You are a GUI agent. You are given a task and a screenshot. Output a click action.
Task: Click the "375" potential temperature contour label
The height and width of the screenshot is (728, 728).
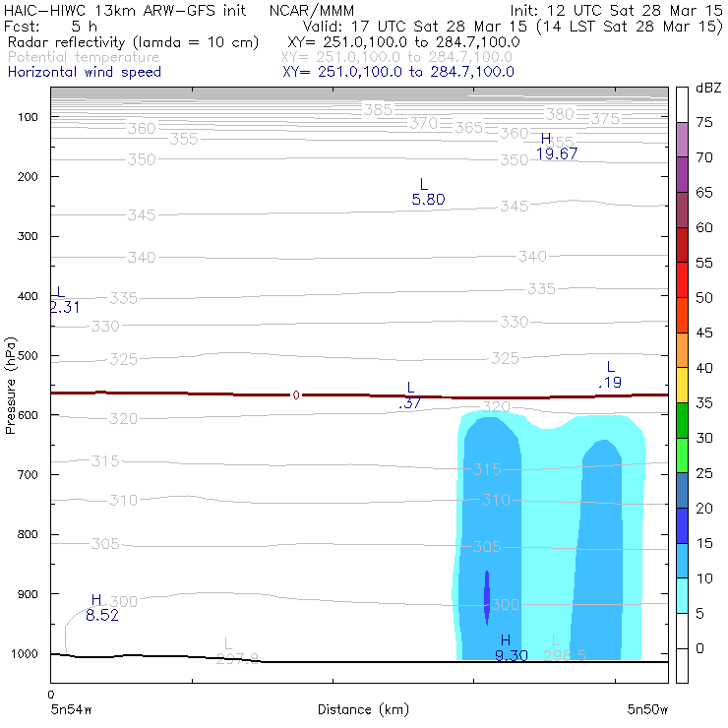tap(605, 118)
